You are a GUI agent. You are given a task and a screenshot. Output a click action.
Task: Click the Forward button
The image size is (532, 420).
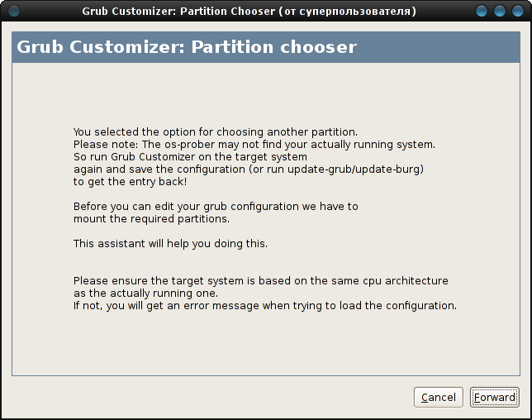pos(494,397)
